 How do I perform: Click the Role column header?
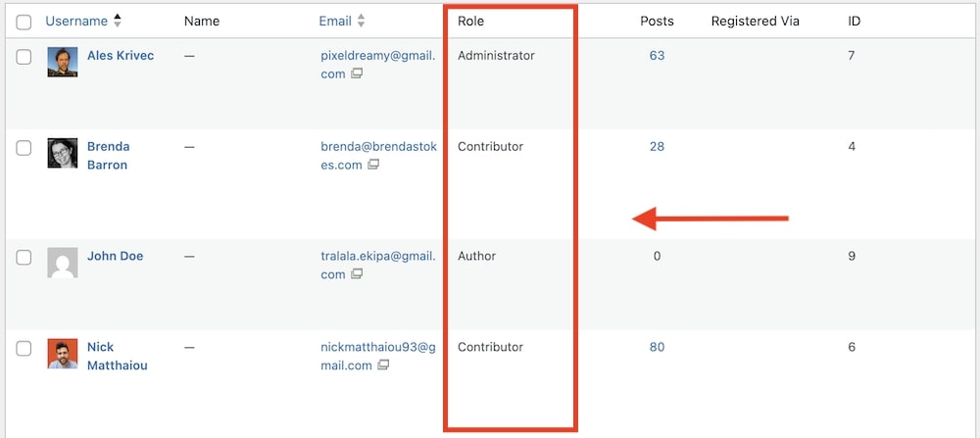[470, 21]
